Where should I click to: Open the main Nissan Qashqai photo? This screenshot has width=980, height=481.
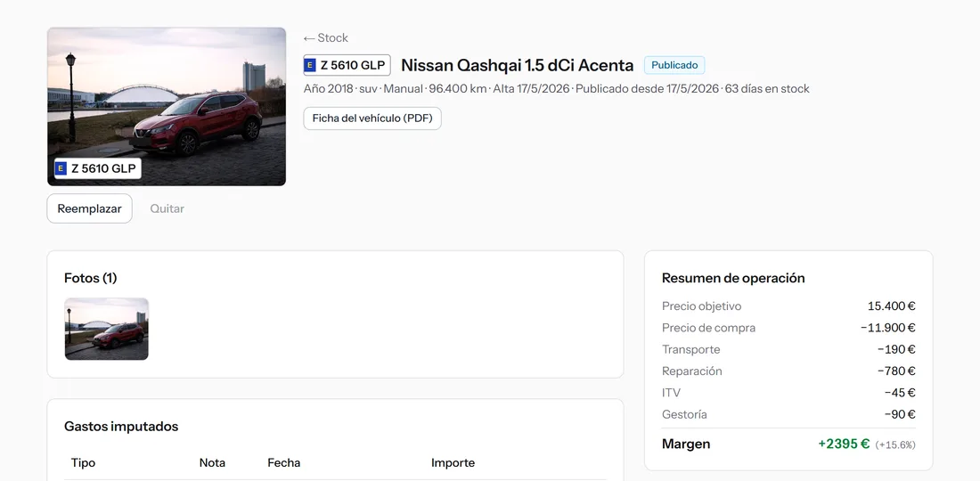tap(167, 106)
